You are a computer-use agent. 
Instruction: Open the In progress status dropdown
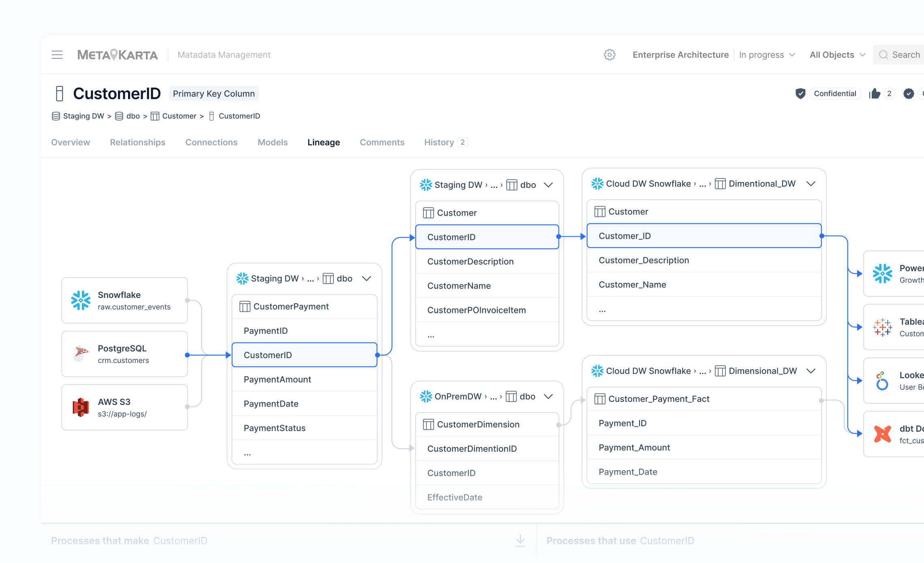[767, 55]
